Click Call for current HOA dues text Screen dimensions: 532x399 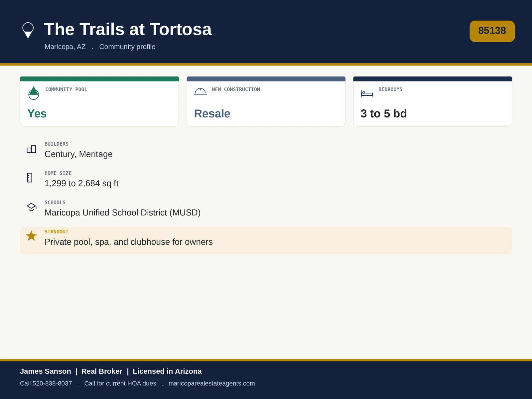point(120,383)
